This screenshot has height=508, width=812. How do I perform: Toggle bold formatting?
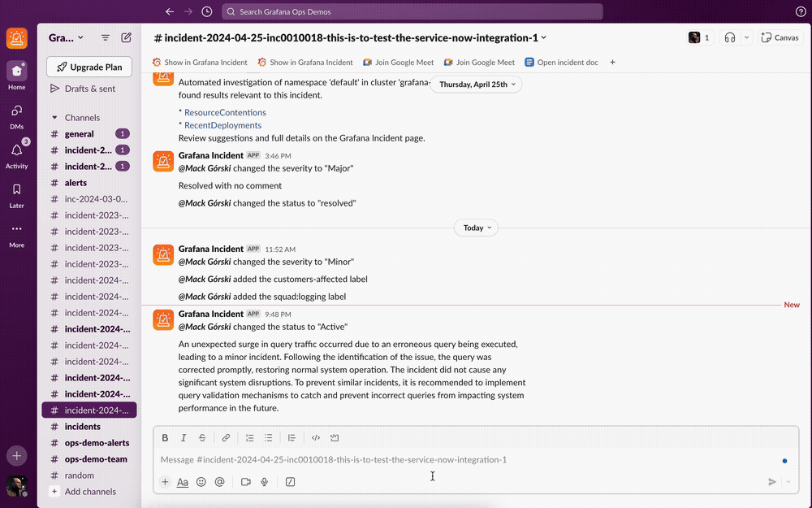(165, 437)
